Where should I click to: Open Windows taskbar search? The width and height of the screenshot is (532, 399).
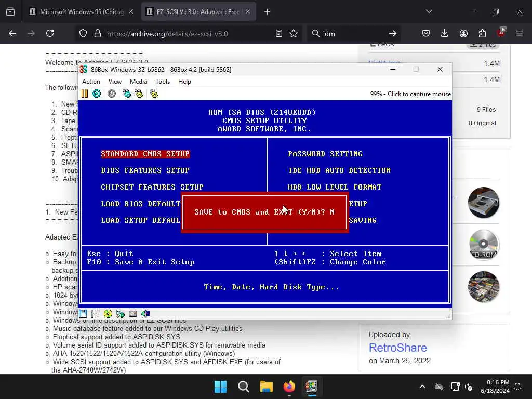tap(243, 387)
